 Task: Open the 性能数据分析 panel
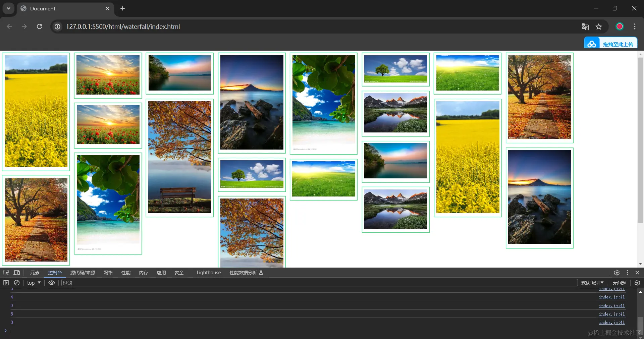click(246, 273)
